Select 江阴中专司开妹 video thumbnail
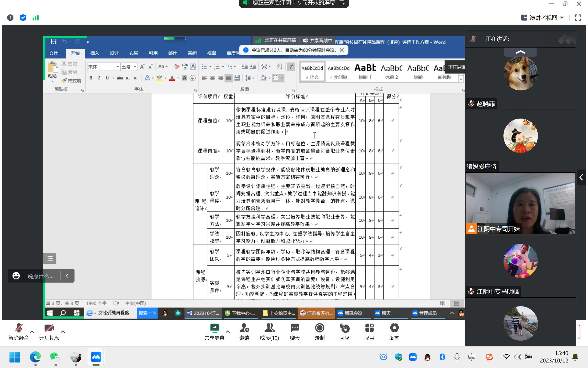This screenshot has width=588, height=368. 520,203
